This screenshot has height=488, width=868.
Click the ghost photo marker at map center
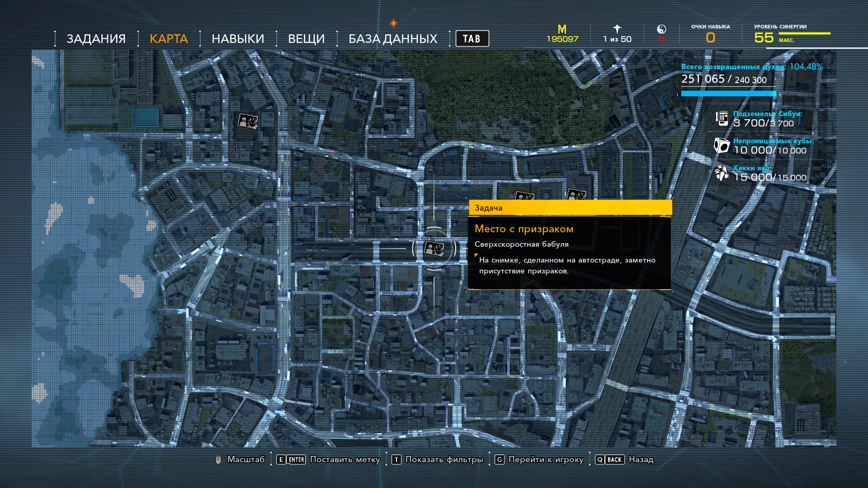click(x=434, y=249)
